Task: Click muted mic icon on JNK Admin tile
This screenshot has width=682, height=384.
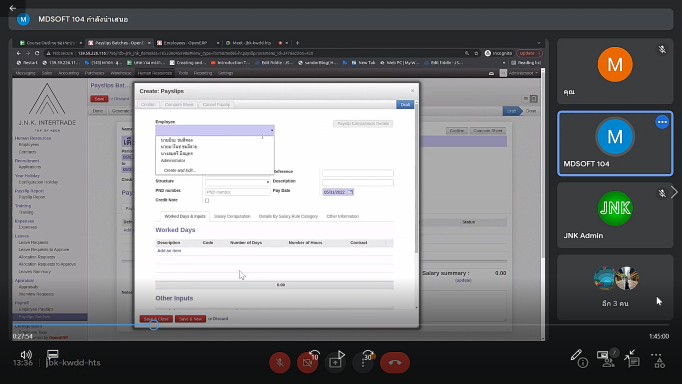Action: tap(662, 193)
